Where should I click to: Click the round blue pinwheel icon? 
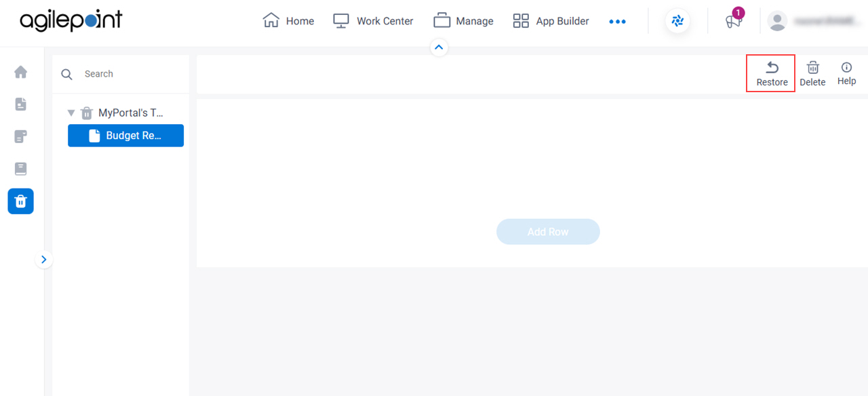point(677,21)
